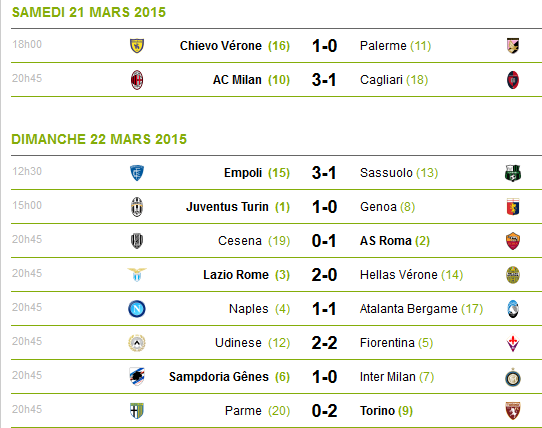Open the Sassuolo team link

pos(386,173)
